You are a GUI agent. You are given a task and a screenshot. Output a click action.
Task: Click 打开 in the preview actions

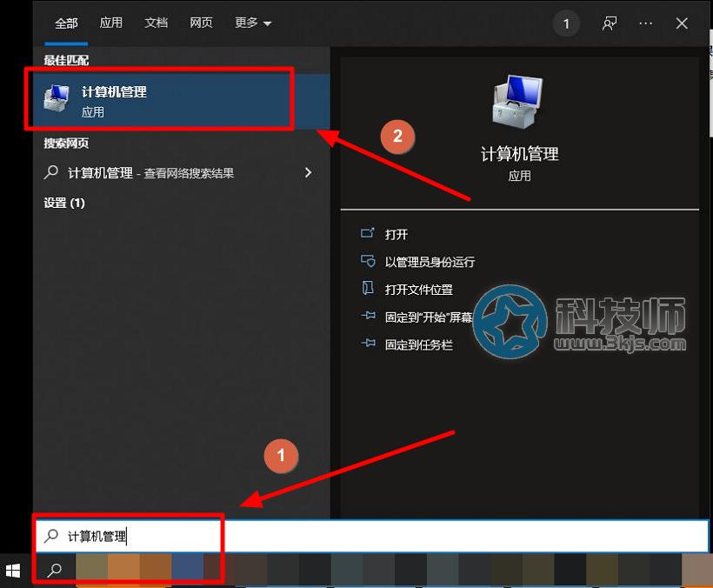pyautogui.click(x=396, y=235)
